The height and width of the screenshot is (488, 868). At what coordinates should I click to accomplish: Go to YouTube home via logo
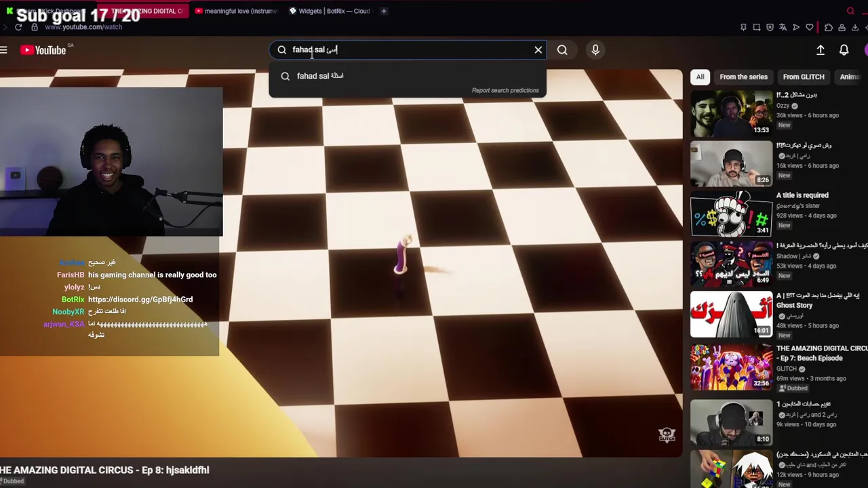pos(43,49)
